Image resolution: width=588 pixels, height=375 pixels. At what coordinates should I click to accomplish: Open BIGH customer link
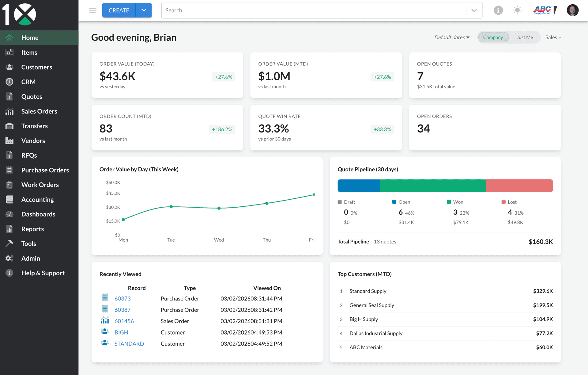coord(121,332)
